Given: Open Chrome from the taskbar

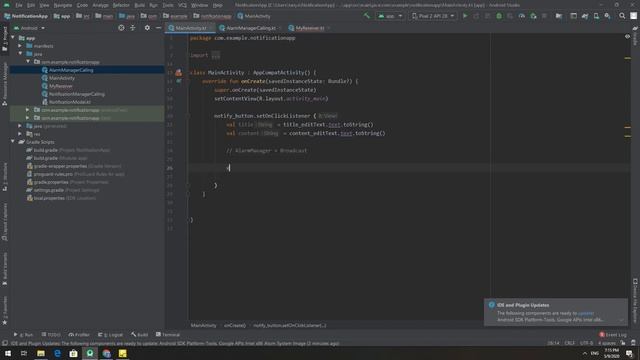Looking at the screenshot, I should (x=107, y=353).
